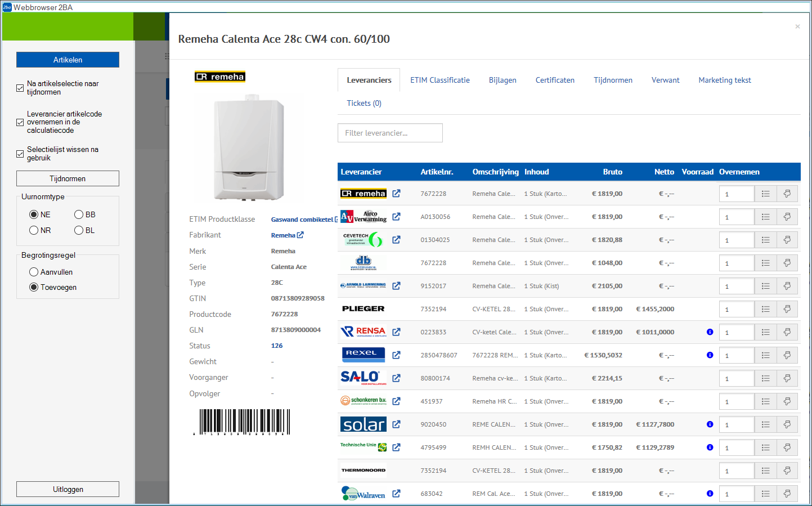The width and height of the screenshot is (812, 506).
Task: Open the Bijlagen tab
Action: pos(502,80)
